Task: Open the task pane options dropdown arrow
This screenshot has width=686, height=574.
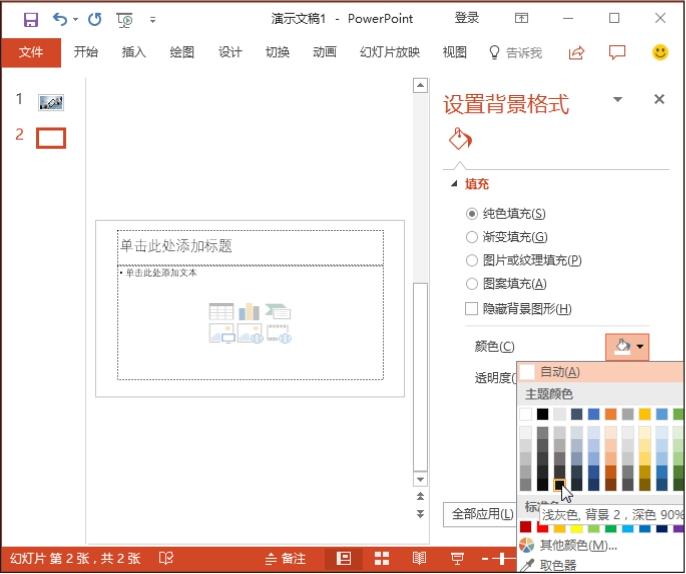Action: (618, 99)
